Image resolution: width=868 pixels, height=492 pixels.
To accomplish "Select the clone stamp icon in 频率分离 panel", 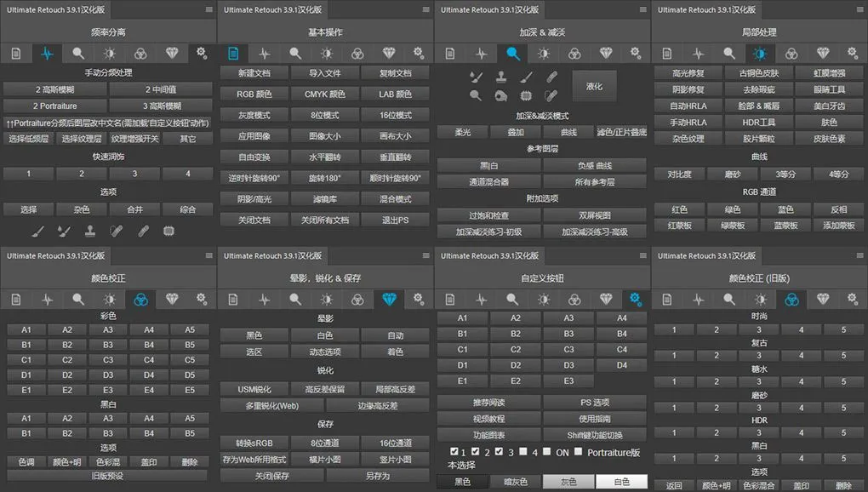I will pyautogui.click(x=89, y=231).
